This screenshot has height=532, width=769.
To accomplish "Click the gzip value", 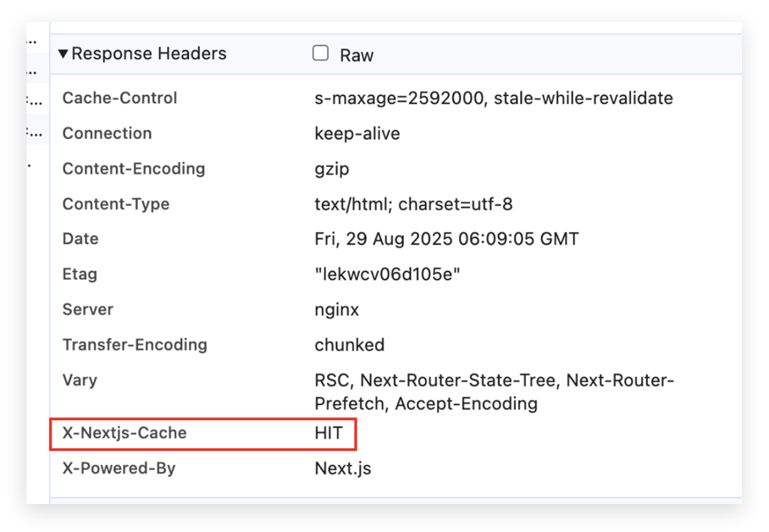I will pyautogui.click(x=331, y=169).
